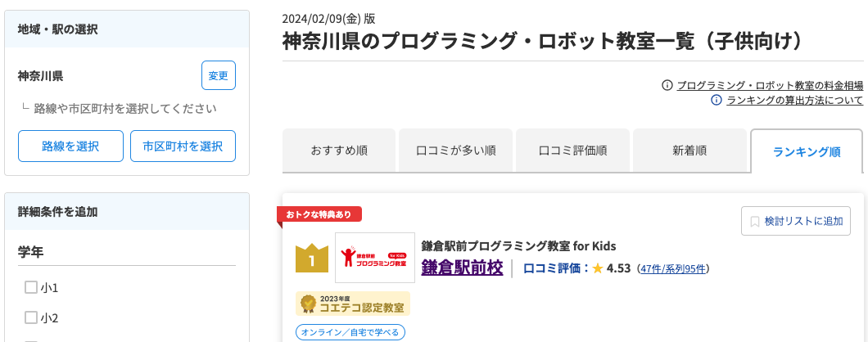Click the info icon beside 料金相場 link
This screenshot has height=342, width=868.
(667, 85)
